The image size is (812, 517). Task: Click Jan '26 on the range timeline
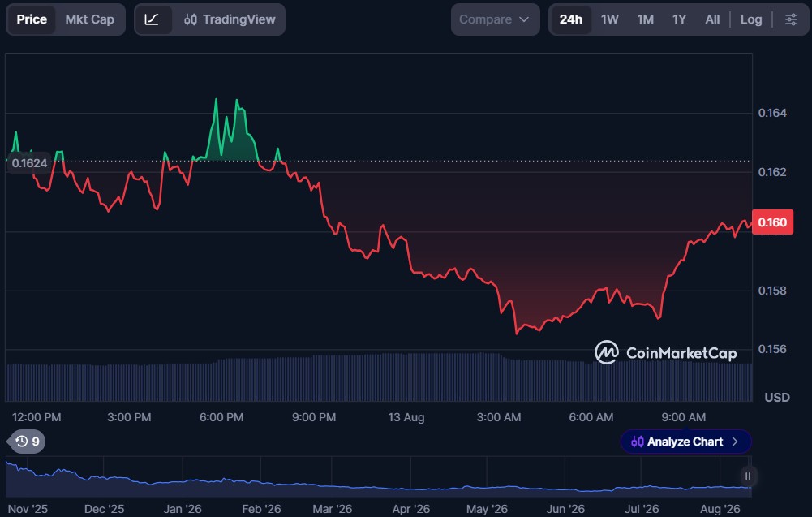tap(183, 509)
